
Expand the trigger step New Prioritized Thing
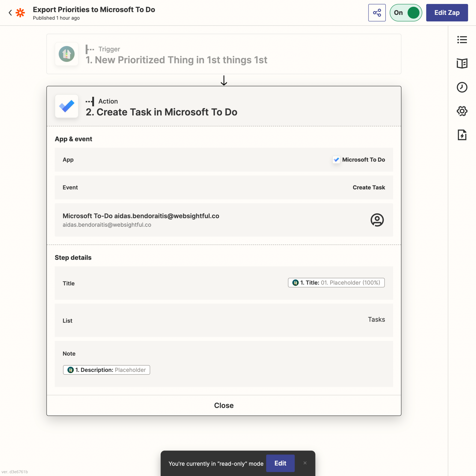(x=224, y=54)
